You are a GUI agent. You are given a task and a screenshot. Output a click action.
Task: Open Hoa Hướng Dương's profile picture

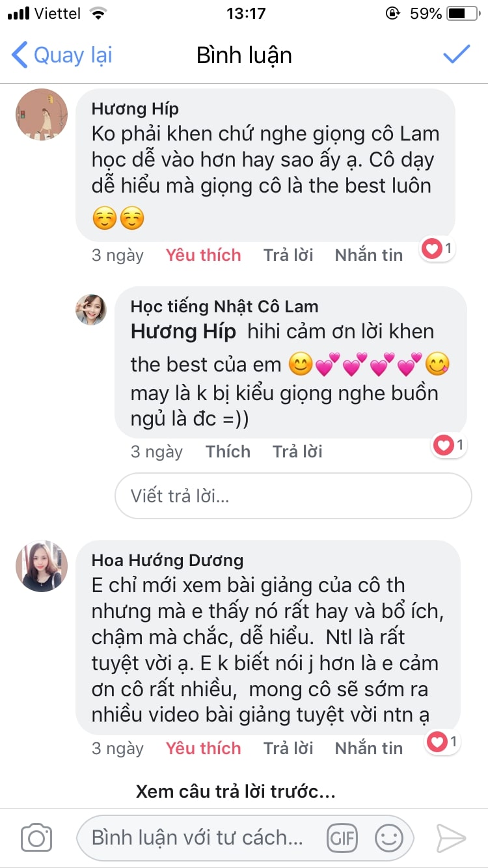[42, 565]
